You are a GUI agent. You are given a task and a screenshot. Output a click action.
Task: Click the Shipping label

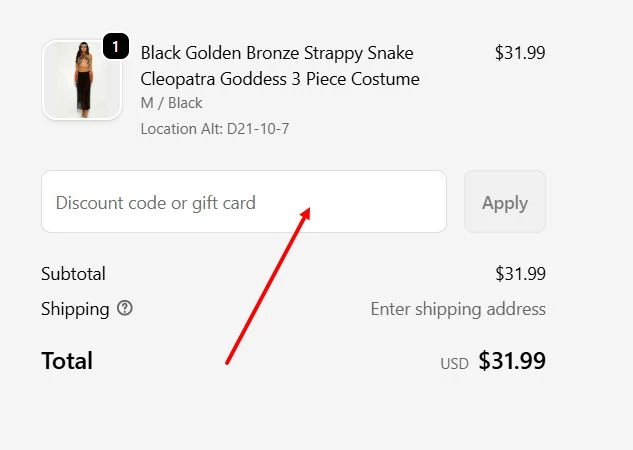click(75, 309)
